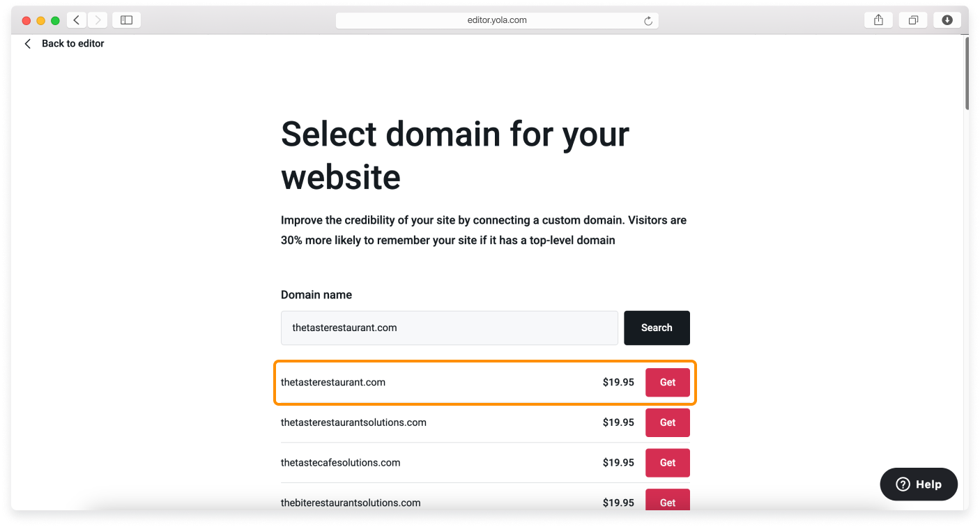This screenshot has height=527, width=980.
Task: Click the share icon in the browser toolbar
Action: pos(878,20)
